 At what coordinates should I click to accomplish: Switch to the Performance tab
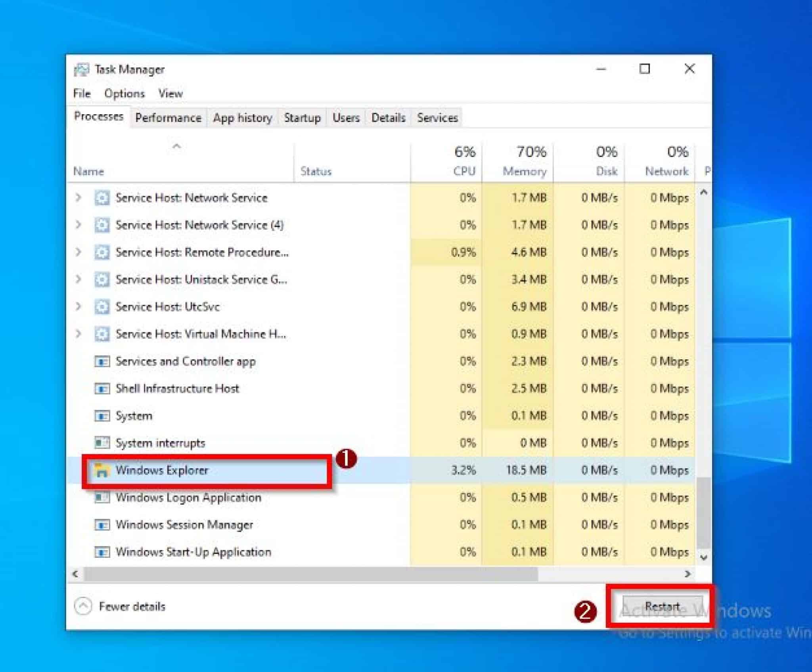(168, 118)
